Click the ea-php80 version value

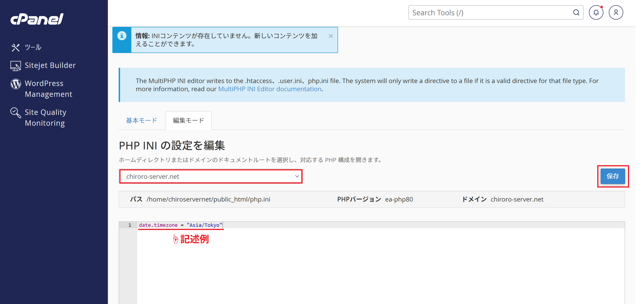pyautogui.click(x=399, y=199)
